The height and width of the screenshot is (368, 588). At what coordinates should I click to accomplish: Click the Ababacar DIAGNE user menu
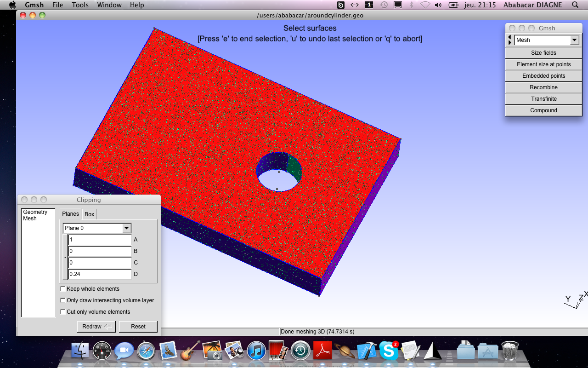tap(532, 5)
